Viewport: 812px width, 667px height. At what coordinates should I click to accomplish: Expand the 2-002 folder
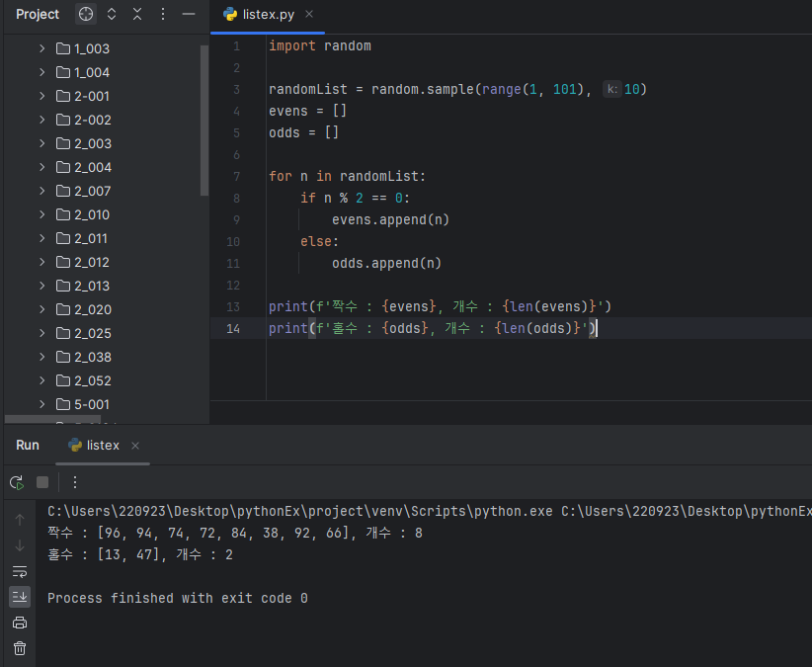pos(41,120)
